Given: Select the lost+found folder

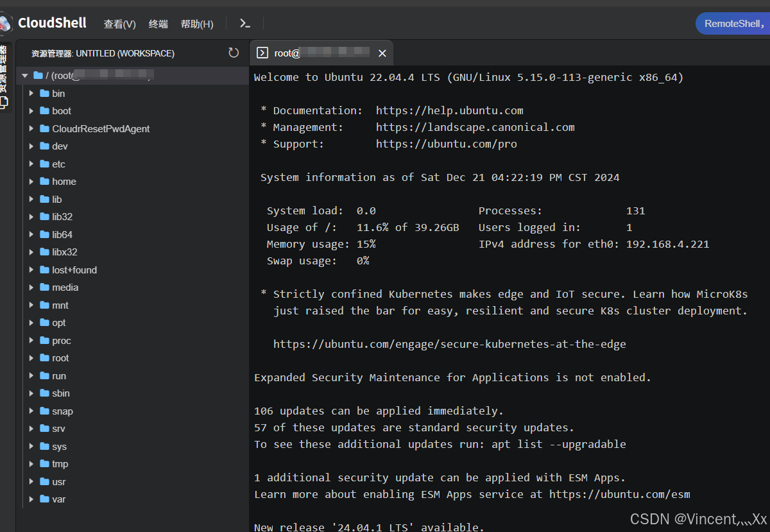Looking at the screenshot, I should [74, 270].
